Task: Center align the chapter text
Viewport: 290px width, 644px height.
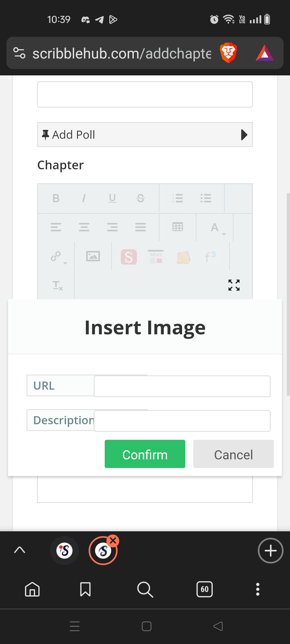Action: 84,227
